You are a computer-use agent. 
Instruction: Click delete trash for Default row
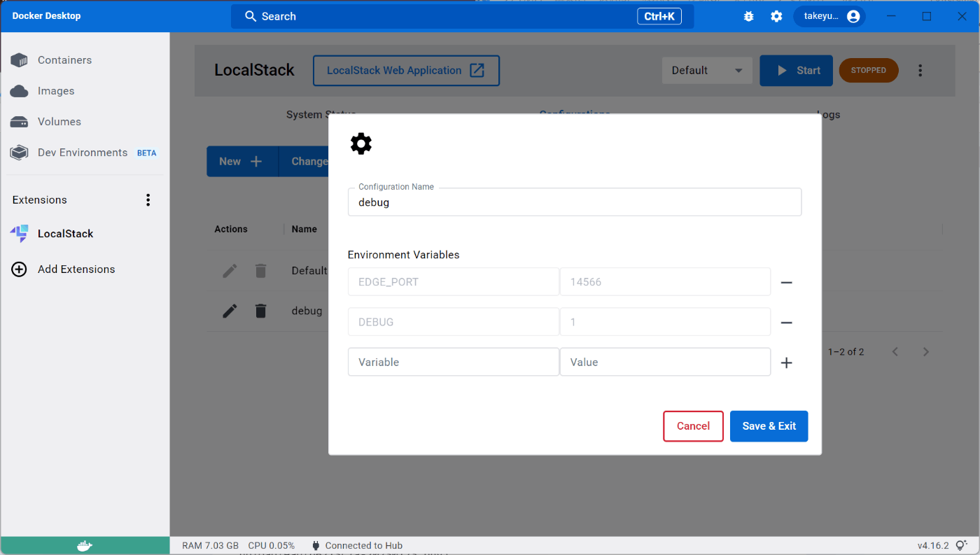click(x=260, y=270)
